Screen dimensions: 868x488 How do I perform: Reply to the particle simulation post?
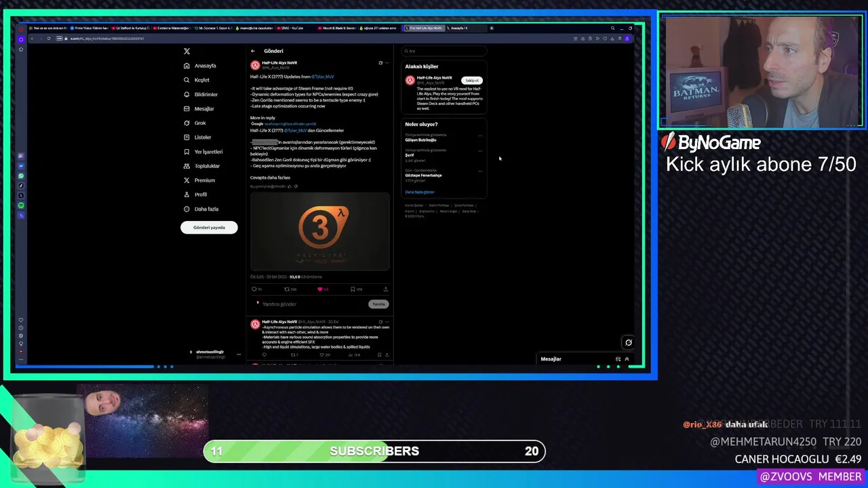pos(264,354)
